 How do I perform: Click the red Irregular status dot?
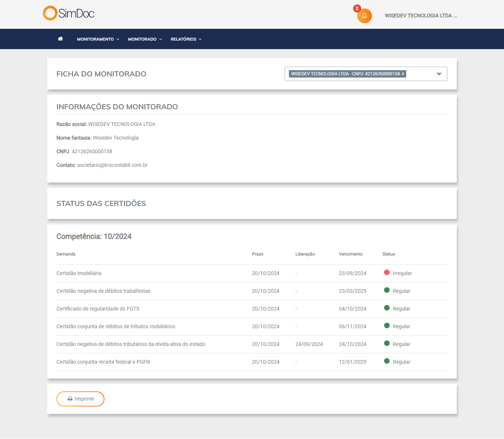point(387,272)
